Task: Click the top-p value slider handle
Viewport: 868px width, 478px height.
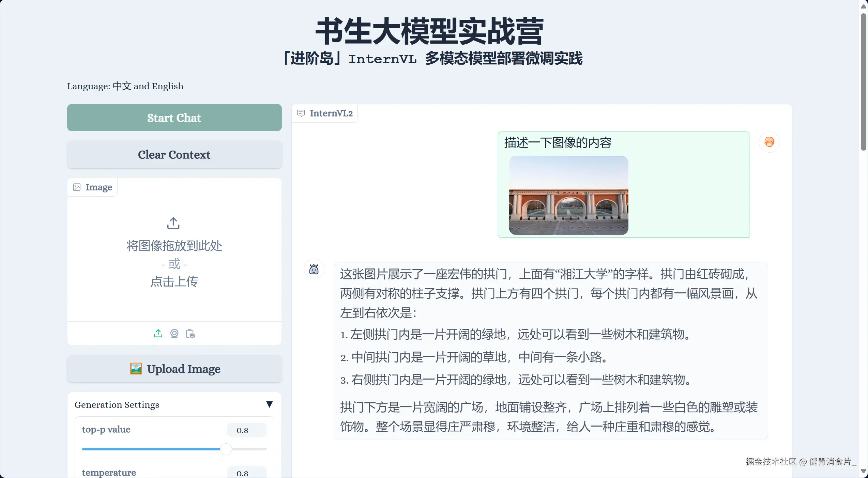Action: pos(226,449)
